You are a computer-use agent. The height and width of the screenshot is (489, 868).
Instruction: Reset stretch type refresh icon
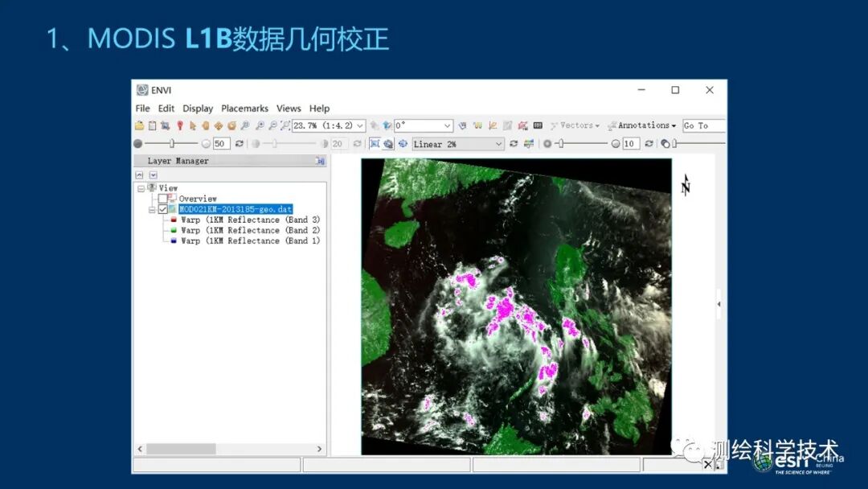pyautogui.click(x=514, y=143)
